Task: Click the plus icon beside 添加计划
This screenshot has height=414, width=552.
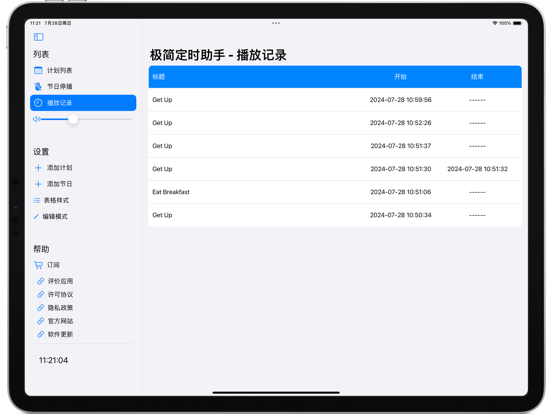Action: (x=38, y=168)
